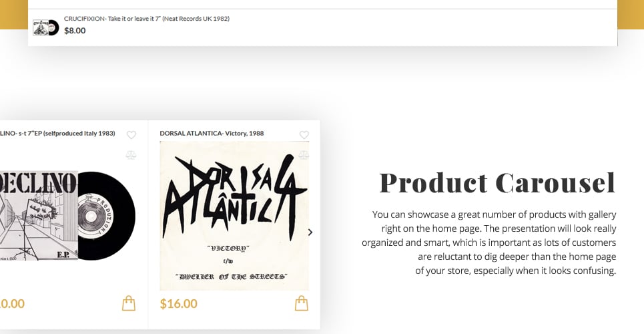
Task: Click the Declino product price
Action: click(12, 303)
